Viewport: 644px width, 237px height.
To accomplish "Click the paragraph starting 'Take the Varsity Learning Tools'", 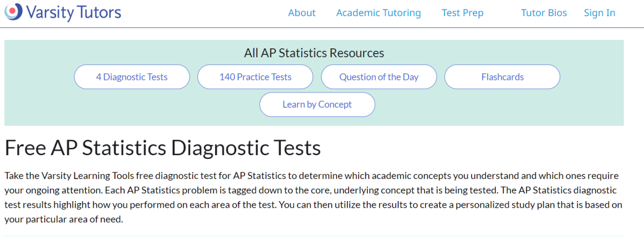I will click(314, 198).
